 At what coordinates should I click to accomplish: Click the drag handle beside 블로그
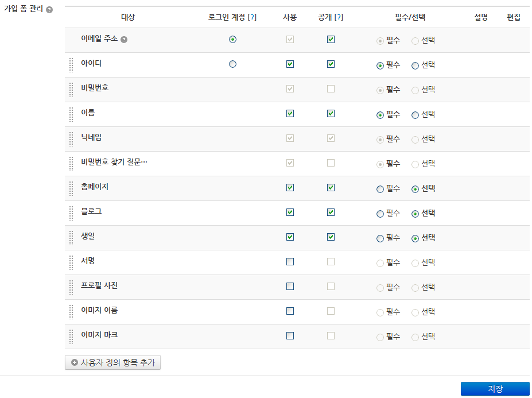click(71, 212)
